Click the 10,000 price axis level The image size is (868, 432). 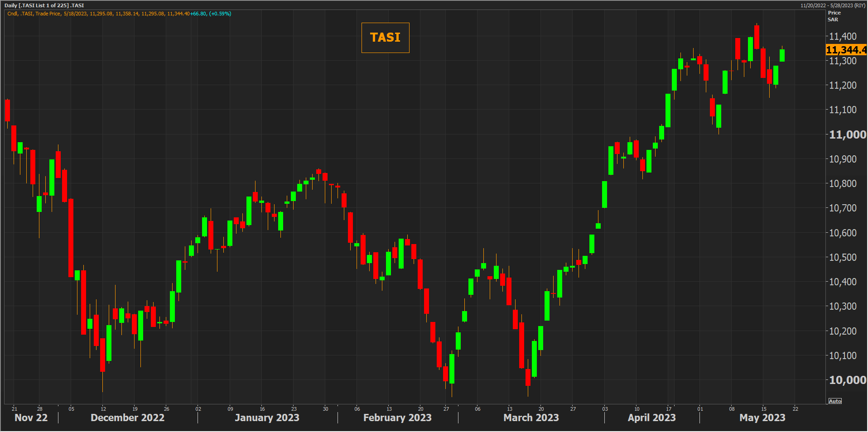point(847,380)
